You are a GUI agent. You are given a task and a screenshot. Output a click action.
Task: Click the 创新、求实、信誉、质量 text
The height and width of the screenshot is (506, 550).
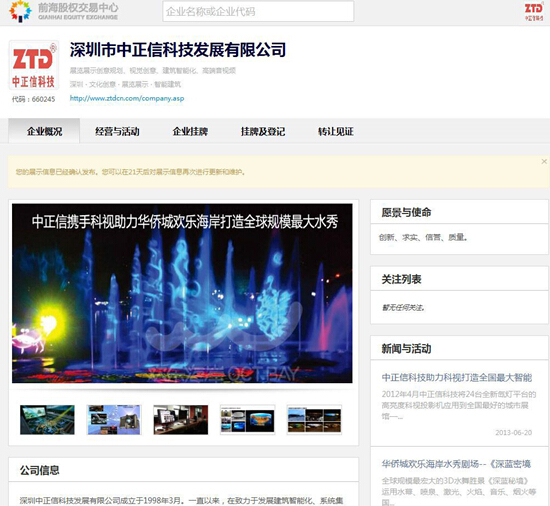click(423, 237)
